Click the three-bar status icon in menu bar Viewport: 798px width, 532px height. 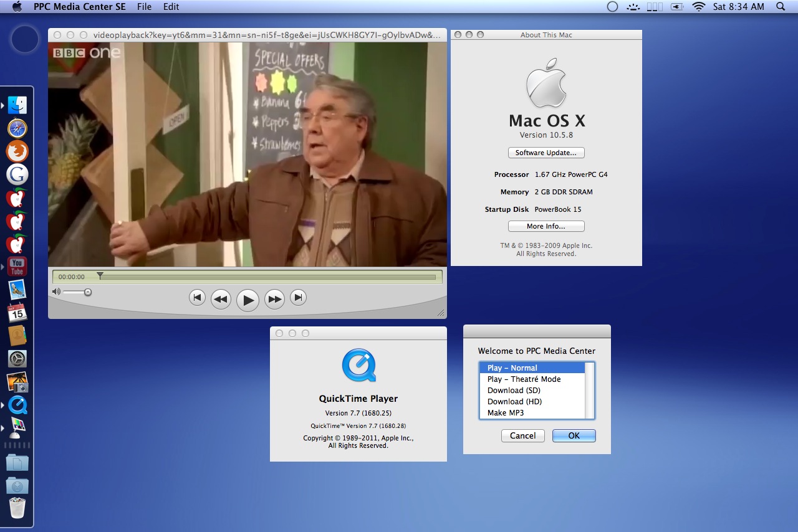pos(655,7)
